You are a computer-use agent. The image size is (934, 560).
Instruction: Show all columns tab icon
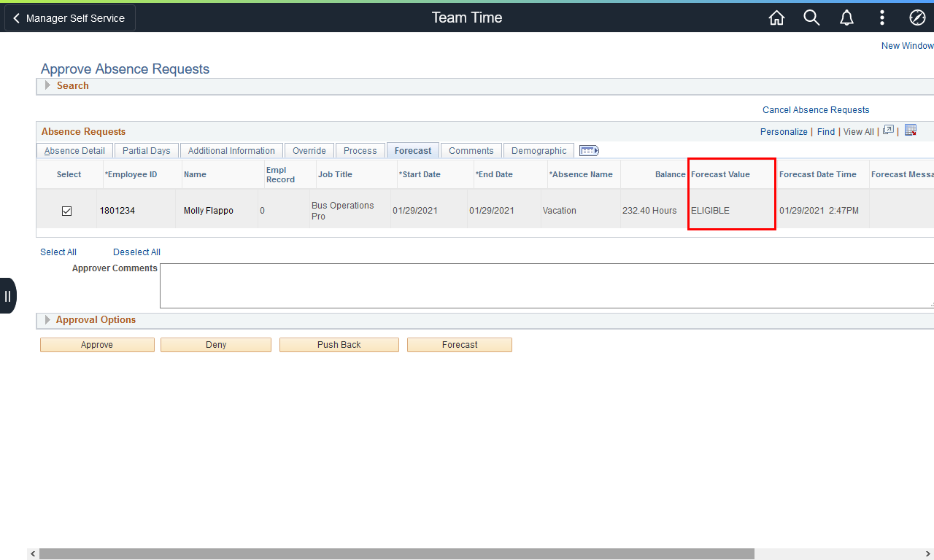point(589,151)
